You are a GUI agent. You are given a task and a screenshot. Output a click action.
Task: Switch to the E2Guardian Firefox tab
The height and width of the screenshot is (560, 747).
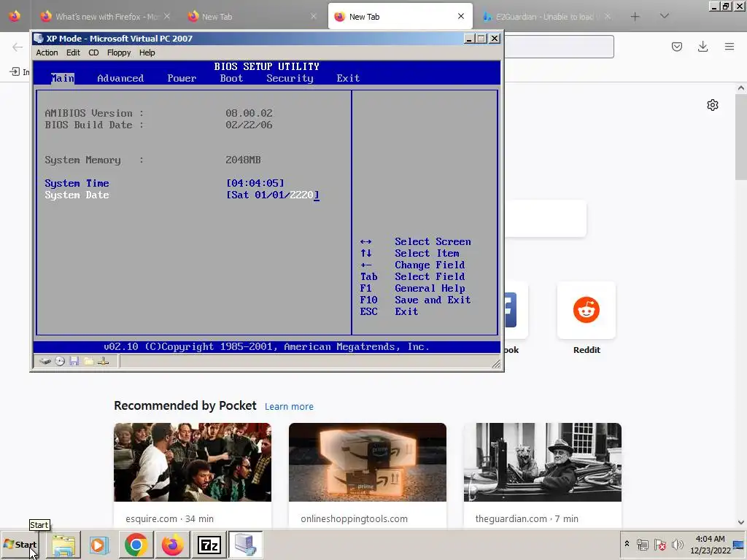click(x=546, y=17)
